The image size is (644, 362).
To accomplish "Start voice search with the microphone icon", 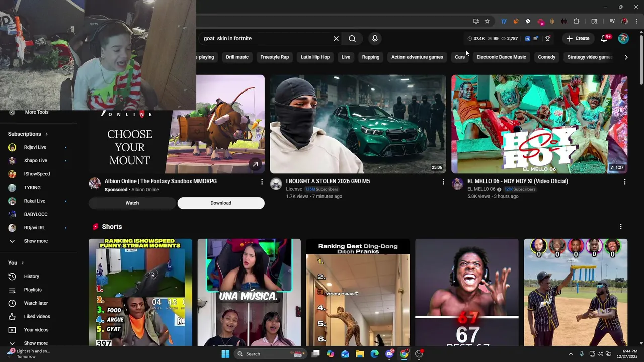I will pos(374,39).
